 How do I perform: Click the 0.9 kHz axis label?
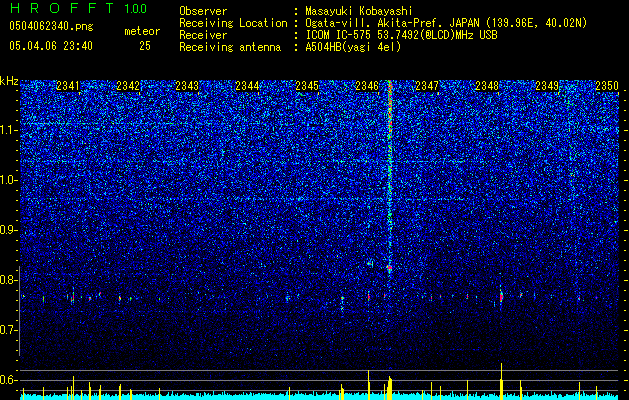coord(8,230)
